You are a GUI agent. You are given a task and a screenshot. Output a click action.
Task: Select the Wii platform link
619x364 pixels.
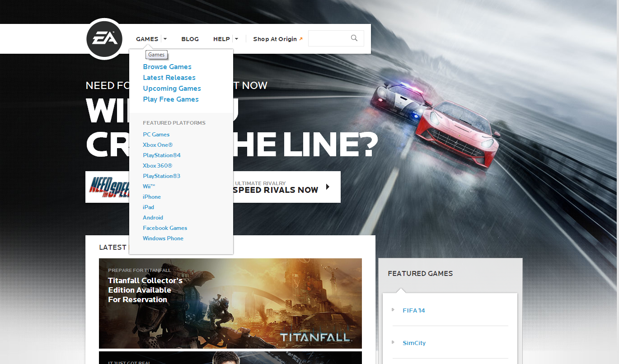[x=149, y=187]
